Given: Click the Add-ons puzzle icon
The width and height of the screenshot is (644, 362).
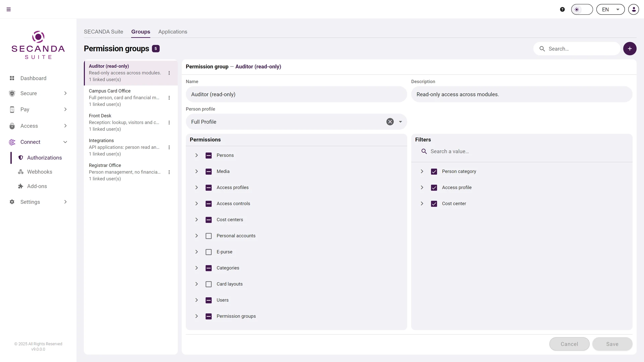Looking at the screenshot, I should click(21, 186).
